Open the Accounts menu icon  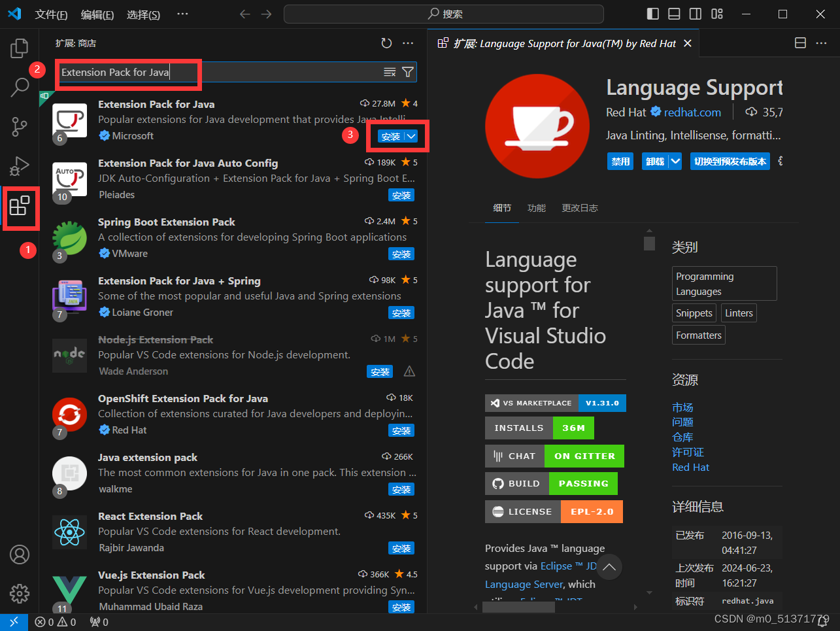(20, 554)
